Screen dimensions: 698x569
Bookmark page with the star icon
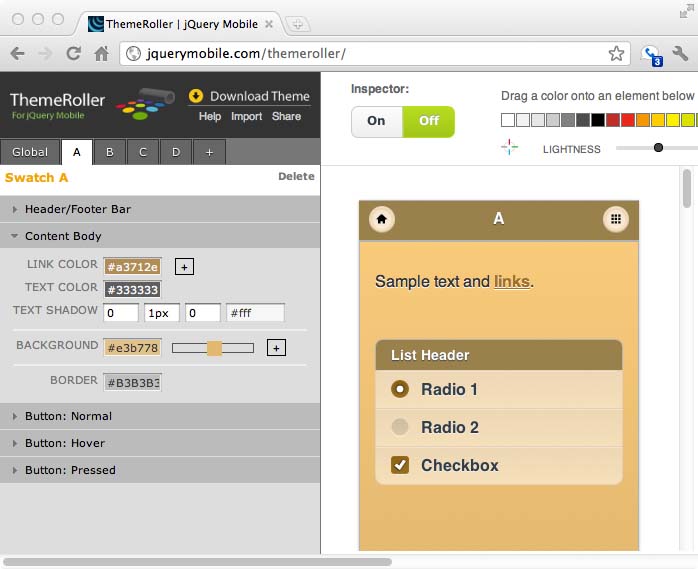[616, 53]
